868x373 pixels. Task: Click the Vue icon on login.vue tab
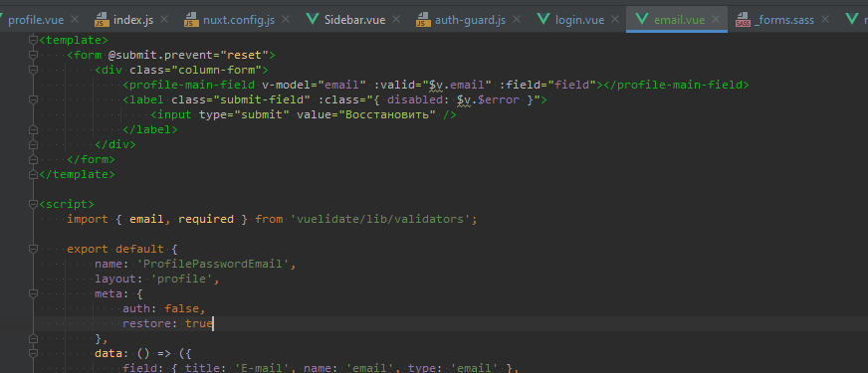pos(543,20)
